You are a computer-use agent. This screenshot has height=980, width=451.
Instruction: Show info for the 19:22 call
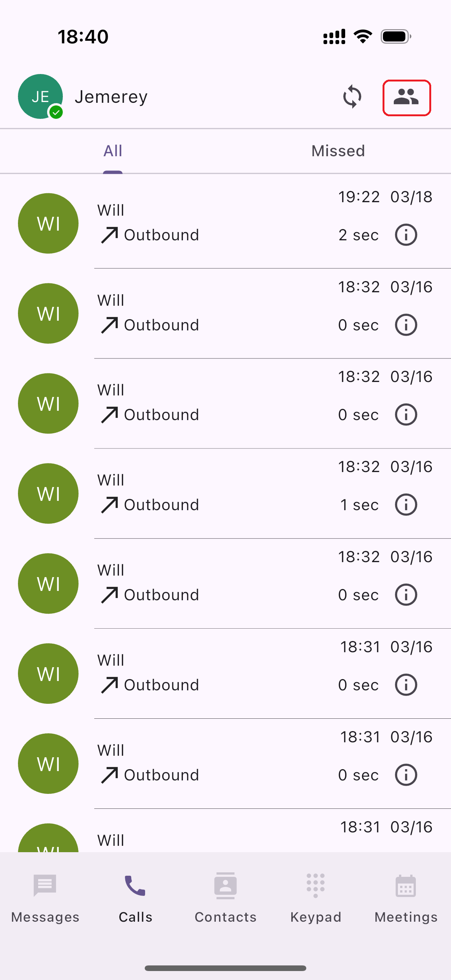click(406, 235)
